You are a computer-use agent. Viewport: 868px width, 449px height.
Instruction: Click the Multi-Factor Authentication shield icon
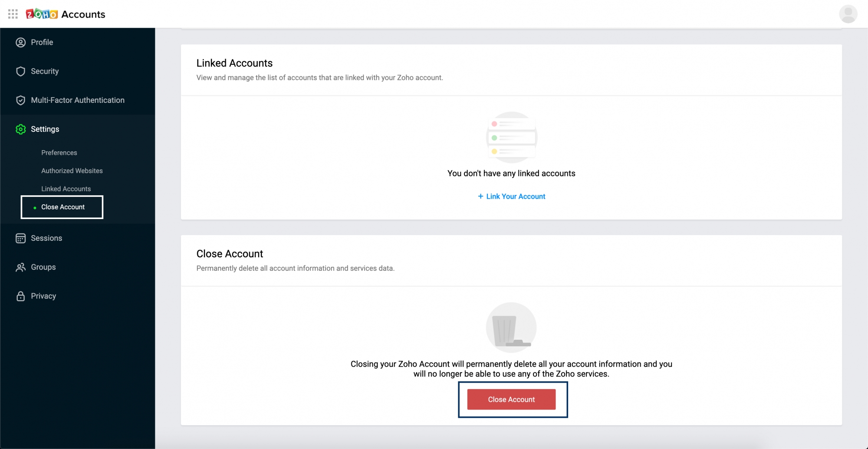point(20,101)
